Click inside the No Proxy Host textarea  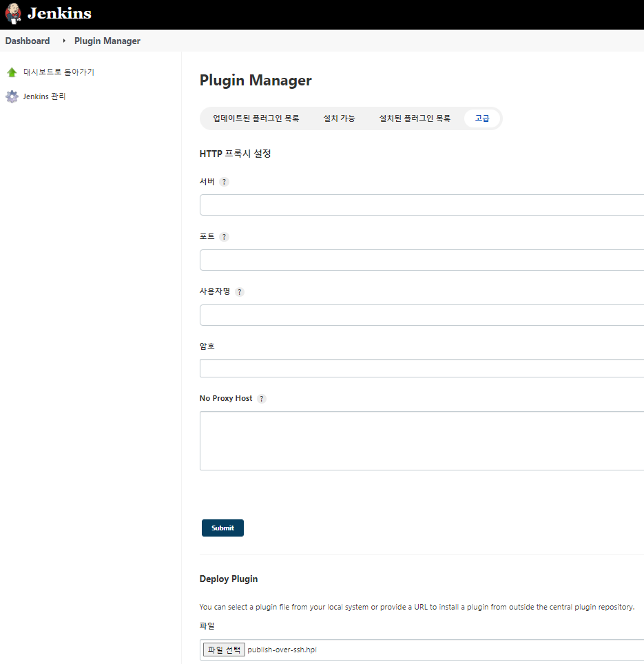(x=422, y=441)
